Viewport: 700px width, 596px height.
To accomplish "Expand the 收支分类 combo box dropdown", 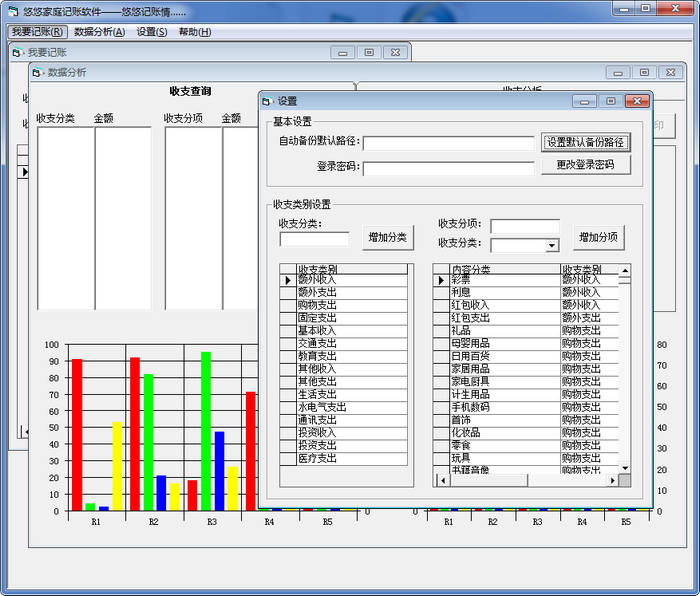I will [552, 246].
